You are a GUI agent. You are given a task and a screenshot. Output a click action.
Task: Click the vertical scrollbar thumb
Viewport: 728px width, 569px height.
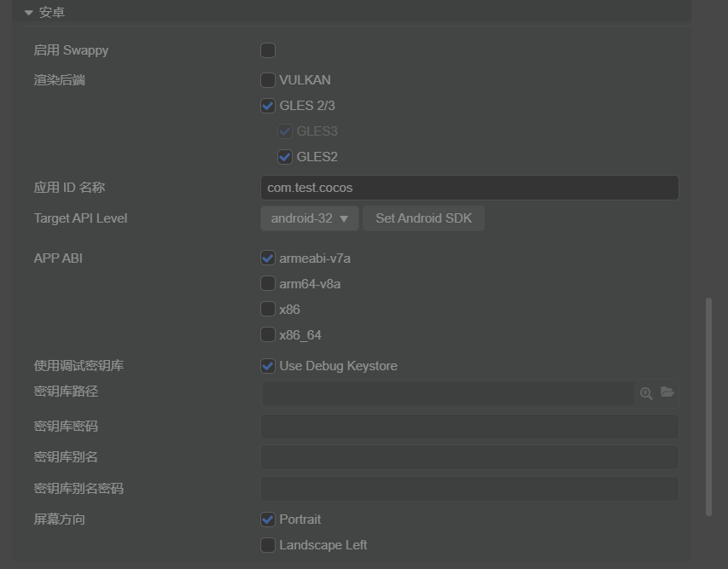click(708, 406)
